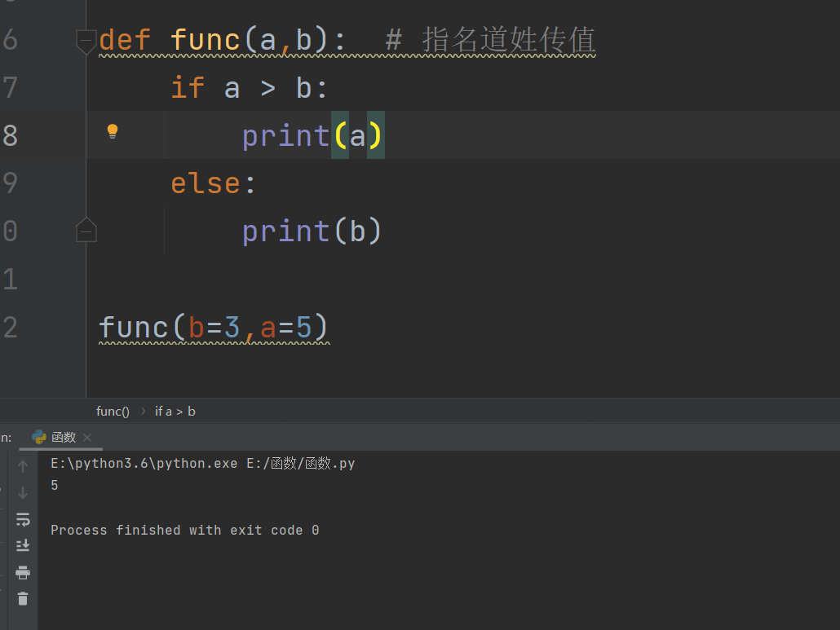840x630 pixels.
Task: Click the Print icon in the run toolbar
Action: [x=23, y=572]
